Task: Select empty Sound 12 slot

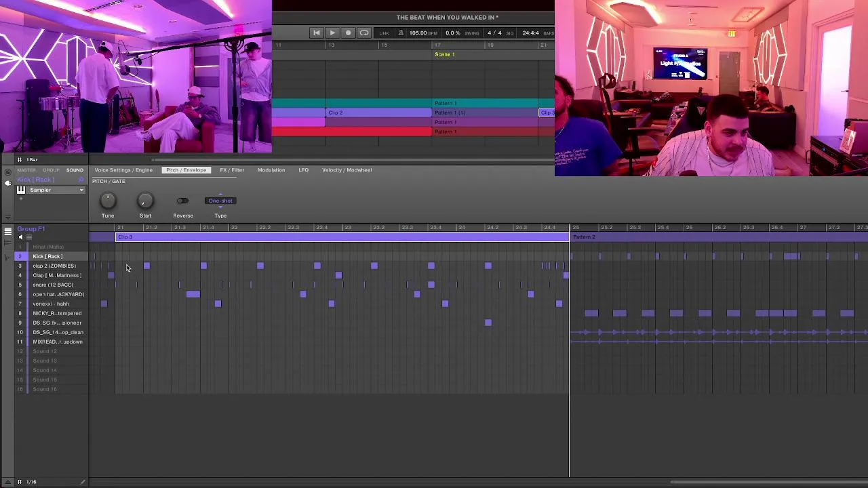Action: 52,351
